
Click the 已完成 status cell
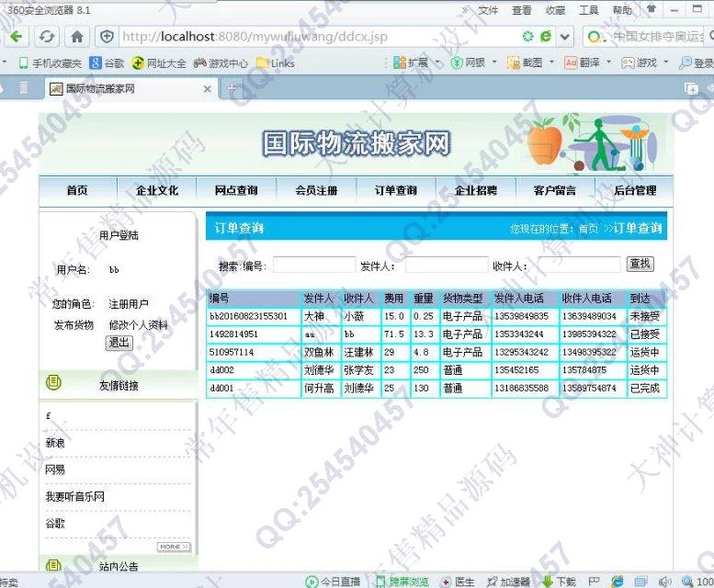pos(645,389)
